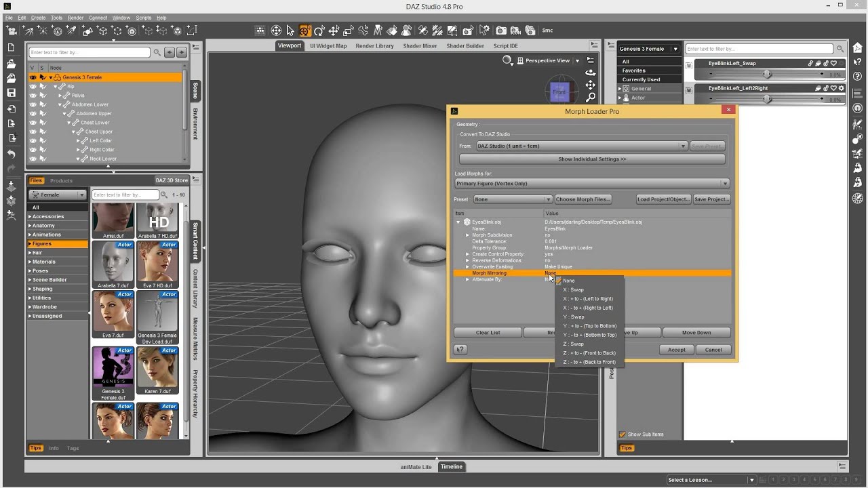Image resolution: width=868 pixels, height=488 pixels.
Task: Open the Render menu in the menu bar
Action: pyautogui.click(x=76, y=18)
